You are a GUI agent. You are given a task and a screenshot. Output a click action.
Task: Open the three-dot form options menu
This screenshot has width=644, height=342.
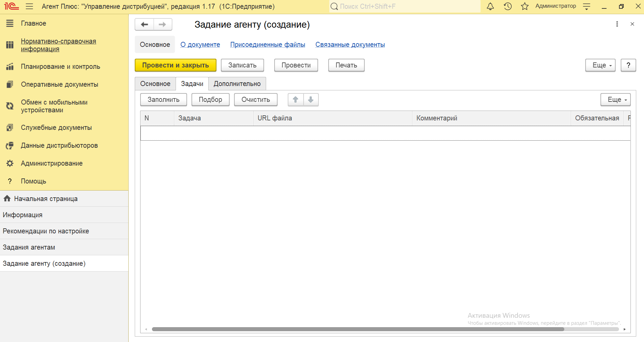coord(617,24)
